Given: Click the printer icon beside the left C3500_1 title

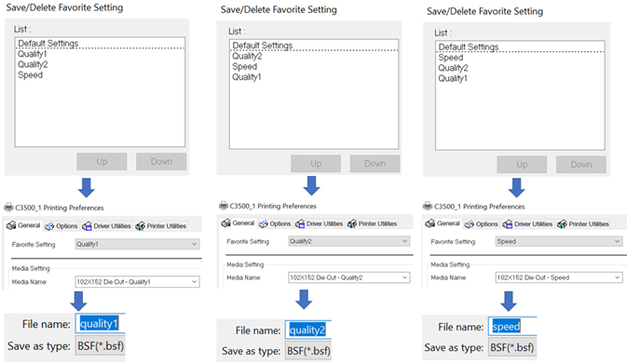Looking at the screenshot, I should click(x=8, y=208).
